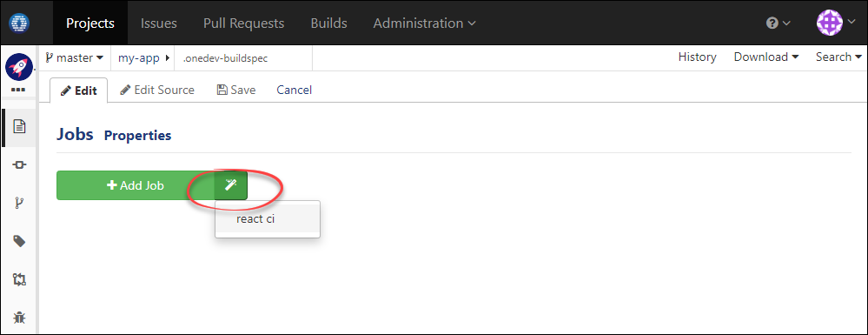Open the rocket project avatar
The image size is (868, 335).
19,66
